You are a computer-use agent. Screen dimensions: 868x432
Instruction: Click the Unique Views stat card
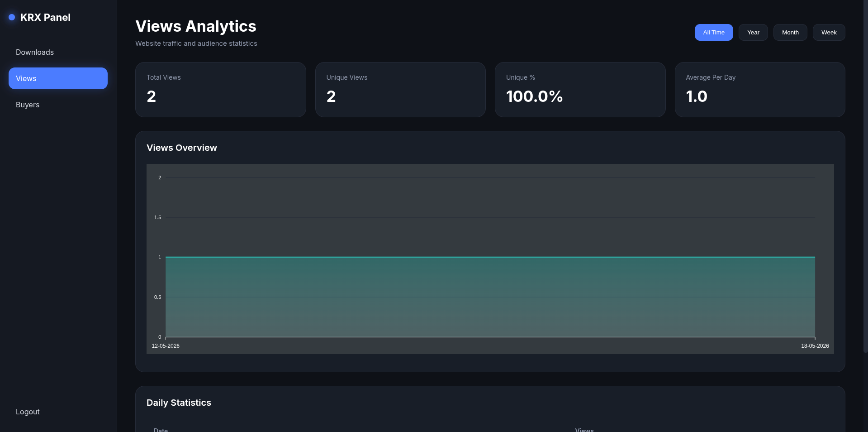[400, 90]
